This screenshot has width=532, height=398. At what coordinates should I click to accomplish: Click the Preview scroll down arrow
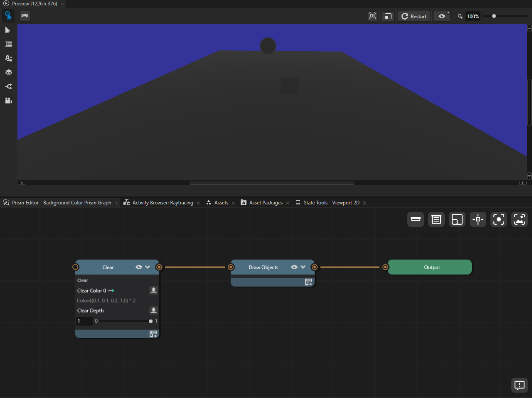point(530,176)
